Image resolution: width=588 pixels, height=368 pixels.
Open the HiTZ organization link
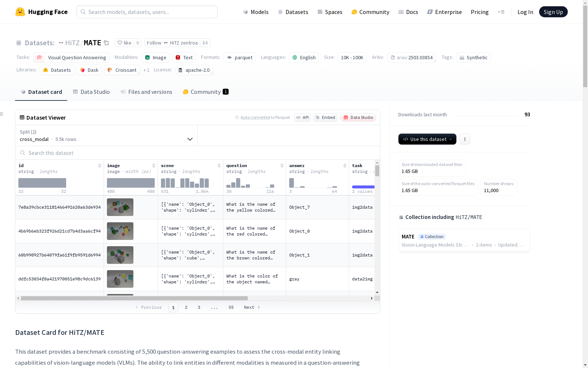click(72, 43)
